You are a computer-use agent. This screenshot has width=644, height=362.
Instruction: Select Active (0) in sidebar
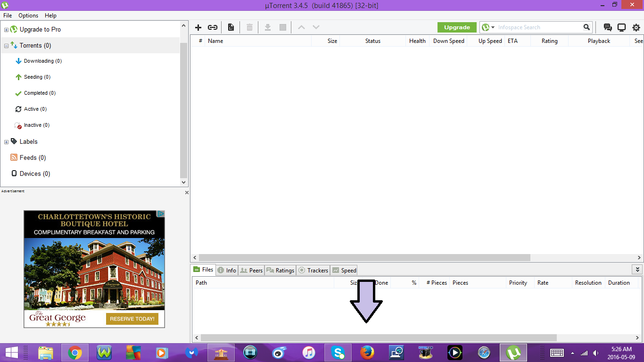[x=35, y=109]
